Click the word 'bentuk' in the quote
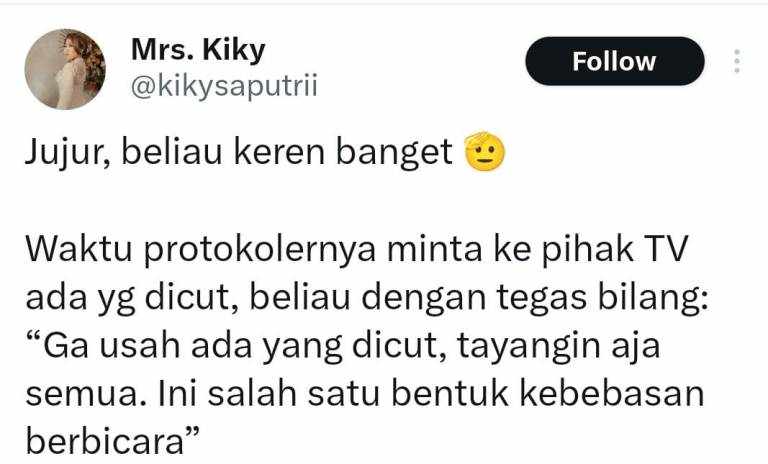Image resolution: width=768 pixels, height=464 pixels. [450, 393]
